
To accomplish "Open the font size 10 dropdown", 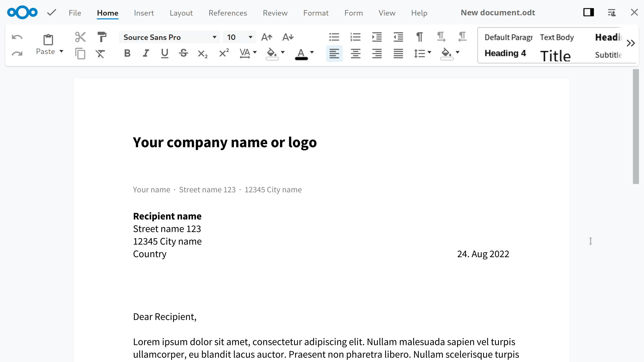I will [250, 37].
